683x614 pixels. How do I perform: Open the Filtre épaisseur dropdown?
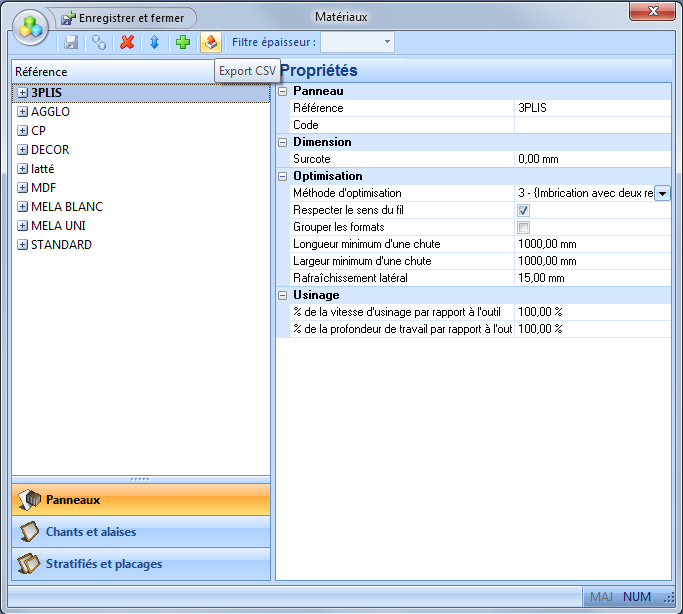click(x=386, y=42)
